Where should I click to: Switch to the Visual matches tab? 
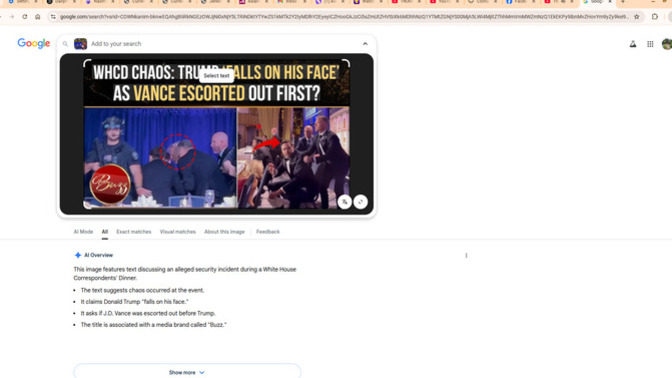pos(177,231)
